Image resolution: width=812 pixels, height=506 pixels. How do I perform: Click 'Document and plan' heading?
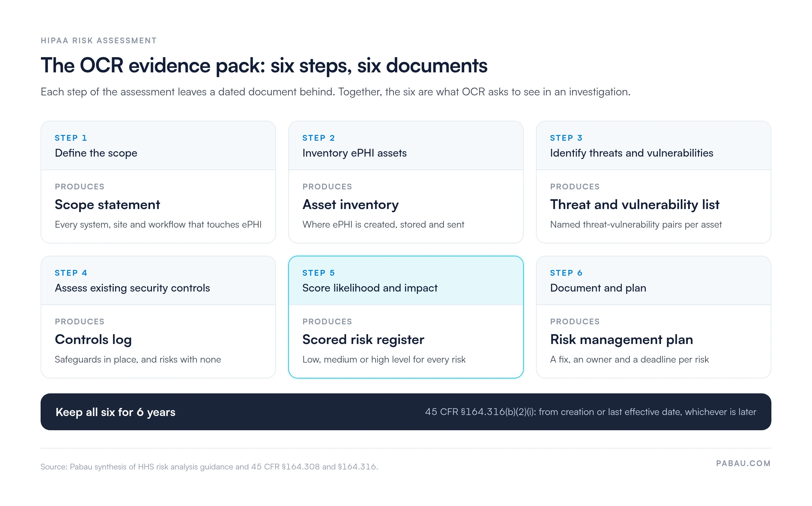(x=598, y=288)
